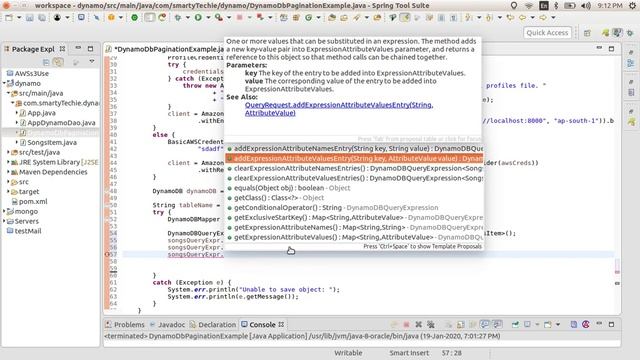Click the Bluetooth icon in system tray
Viewport: 640px width, 360px height.
point(556,6)
